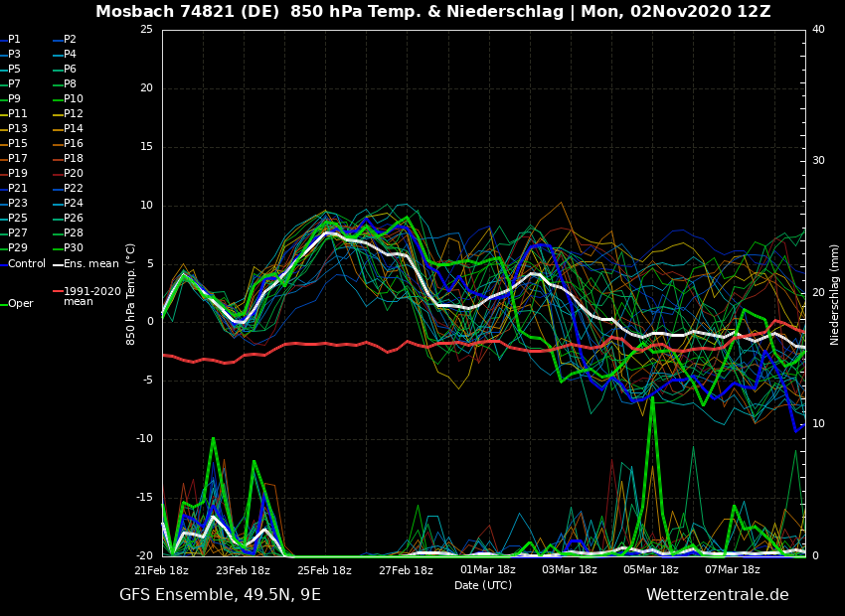
Task: Click the 850 hPa Temp. axis label
Action: pyautogui.click(x=131, y=294)
